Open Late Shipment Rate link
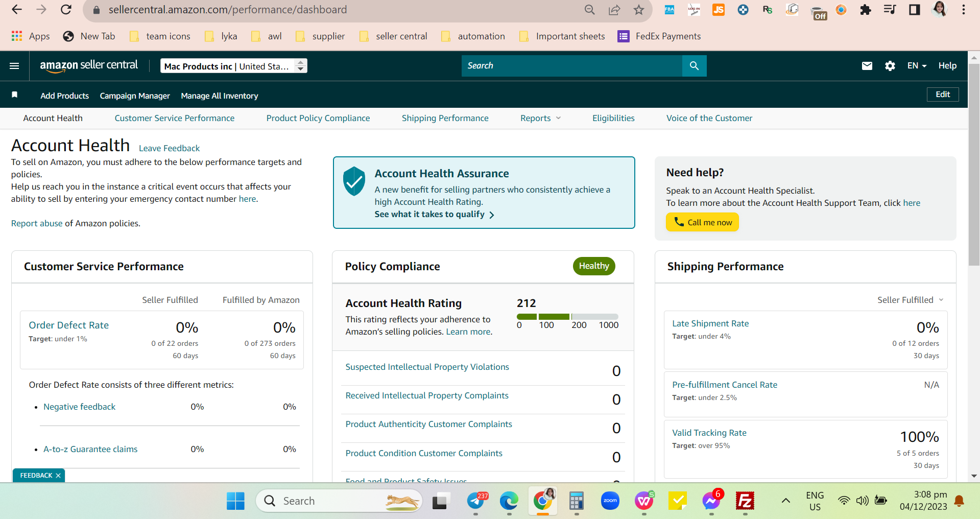 tap(710, 323)
